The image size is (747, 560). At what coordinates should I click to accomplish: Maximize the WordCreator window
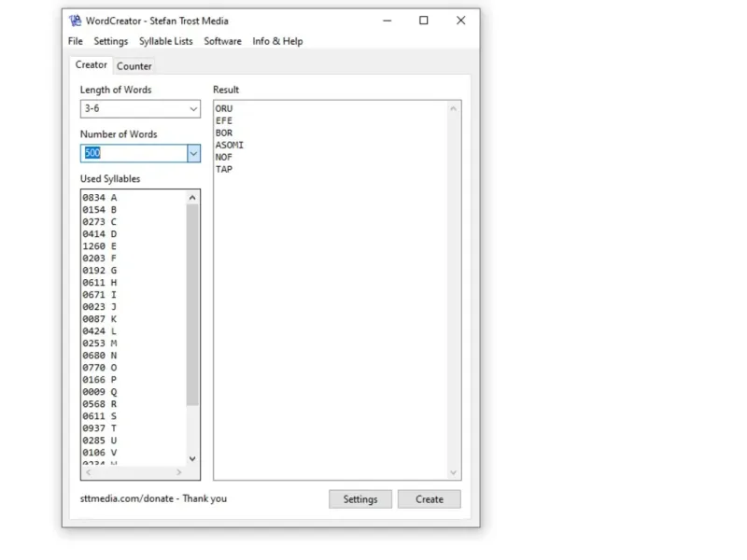424,21
